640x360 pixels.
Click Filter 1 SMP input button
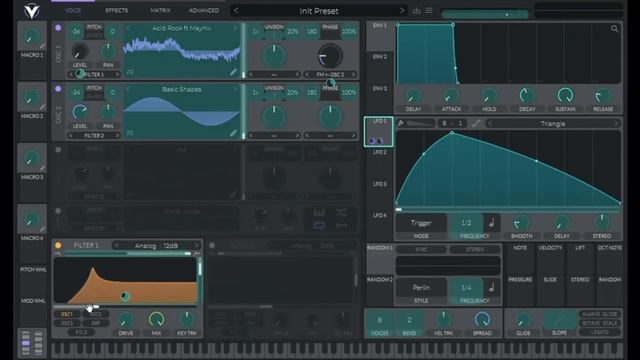point(96,323)
